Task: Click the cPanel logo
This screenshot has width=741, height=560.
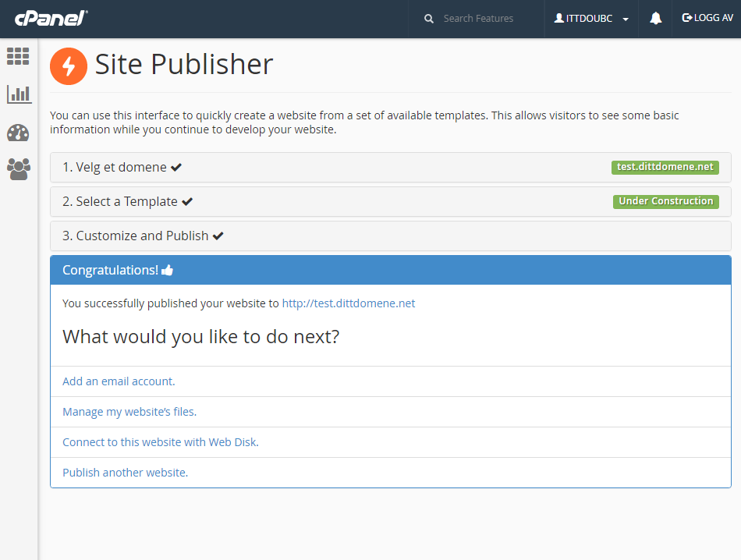Action: pyautogui.click(x=51, y=19)
